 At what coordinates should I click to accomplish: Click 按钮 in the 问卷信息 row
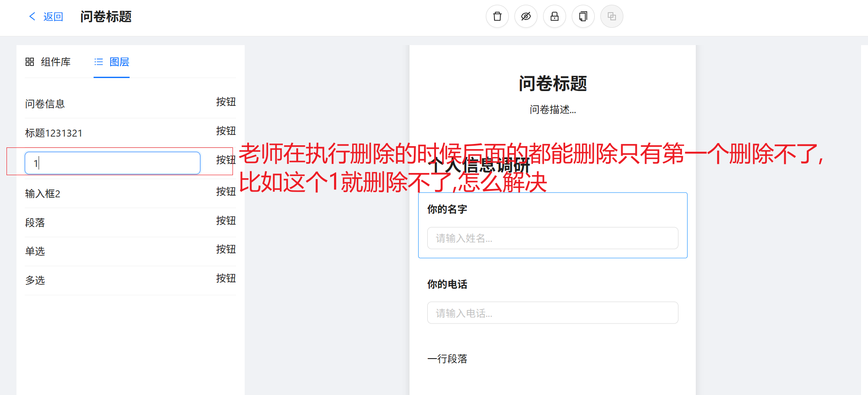pyautogui.click(x=226, y=102)
